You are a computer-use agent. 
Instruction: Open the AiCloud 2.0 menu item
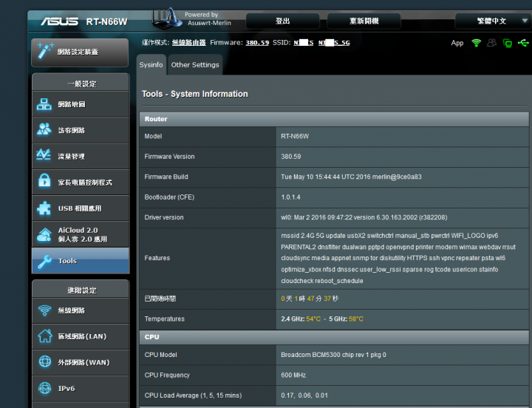click(81, 234)
